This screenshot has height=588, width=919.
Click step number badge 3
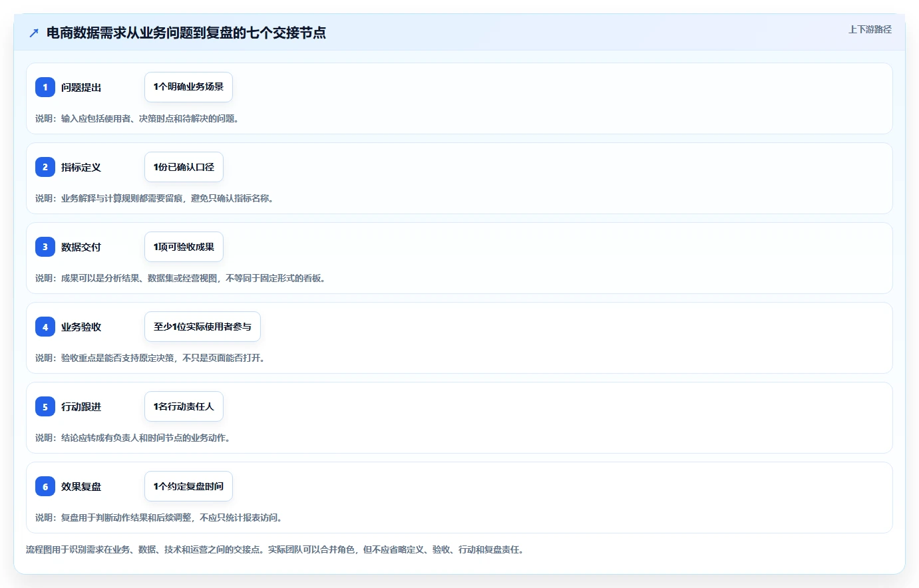tap(45, 247)
